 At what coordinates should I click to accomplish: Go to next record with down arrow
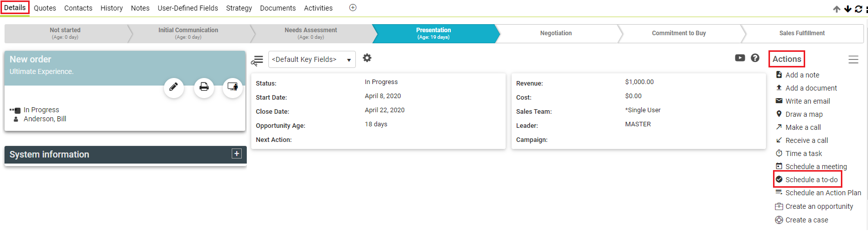(848, 9)
